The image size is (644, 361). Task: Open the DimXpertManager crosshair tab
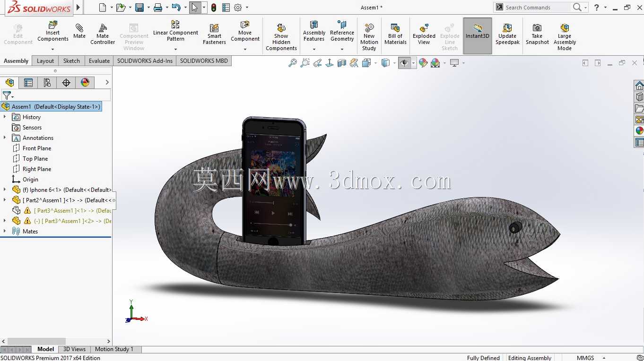(66, 83)
